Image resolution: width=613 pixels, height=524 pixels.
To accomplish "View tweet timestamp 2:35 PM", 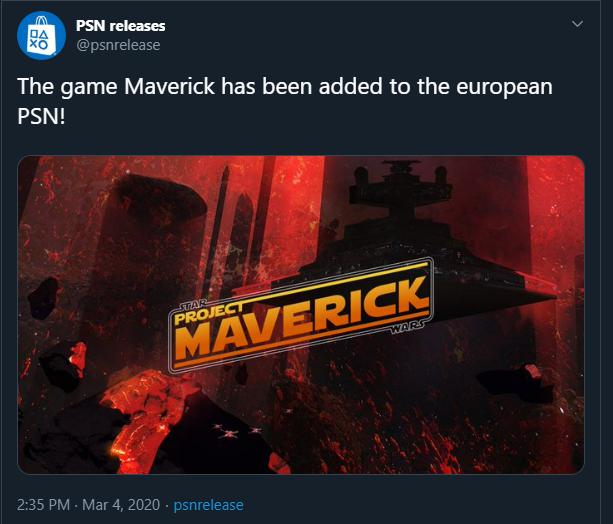I will click(43, 504).
